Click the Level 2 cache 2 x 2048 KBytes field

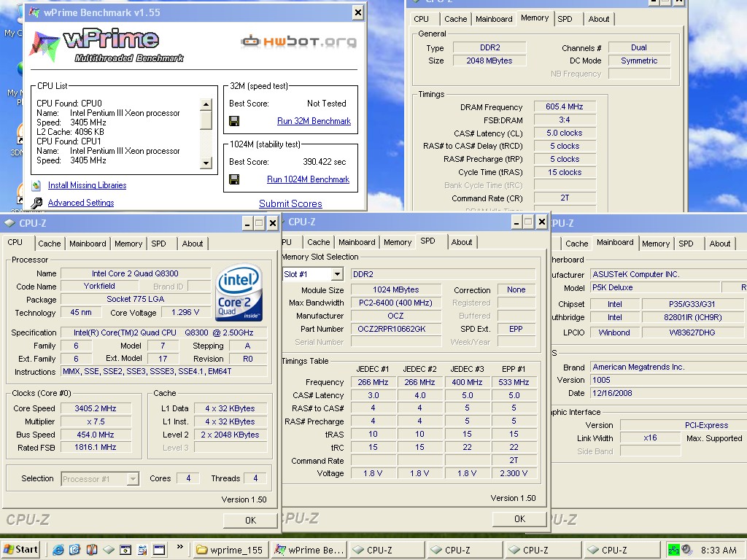[x=230, y=435]
